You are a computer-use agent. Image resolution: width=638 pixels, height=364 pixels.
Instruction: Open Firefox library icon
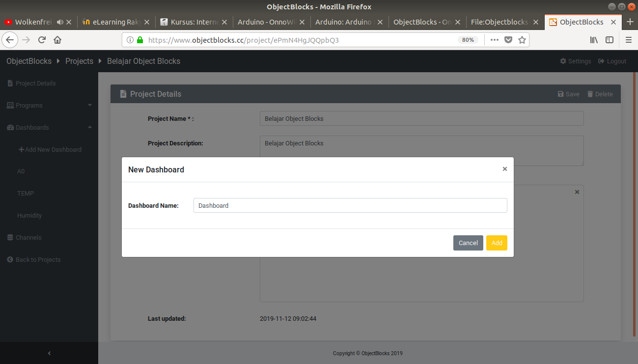coord(594,40)
